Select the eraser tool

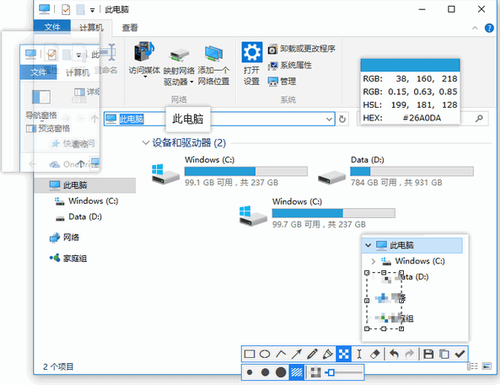pyautogui.click(x=375, y=354)
